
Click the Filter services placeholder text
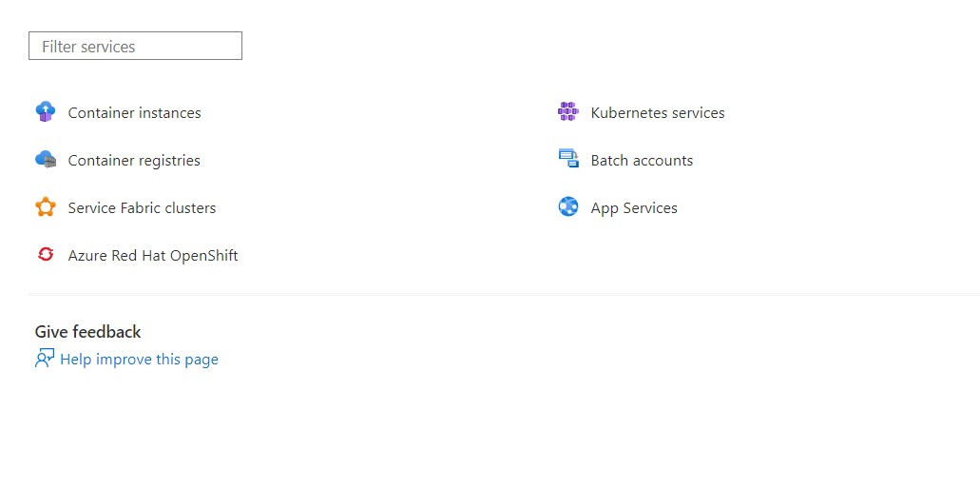pyautogui.click(x=88, y=47)
